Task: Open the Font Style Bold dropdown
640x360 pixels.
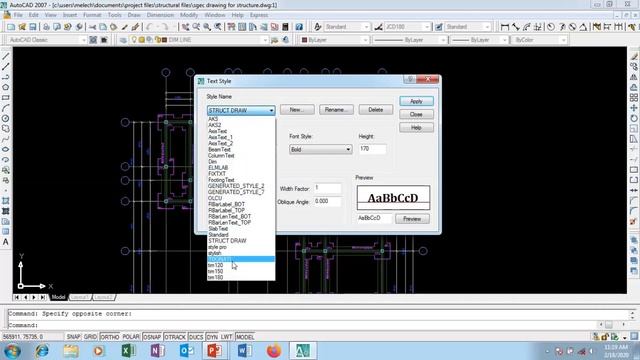Action: point(348,149)
